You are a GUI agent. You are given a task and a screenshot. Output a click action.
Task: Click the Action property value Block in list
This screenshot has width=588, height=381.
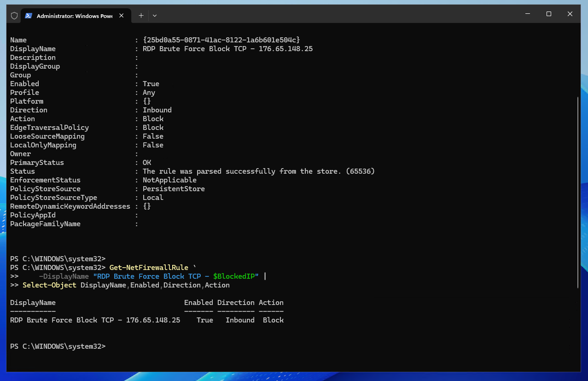(x=153, y=119)
